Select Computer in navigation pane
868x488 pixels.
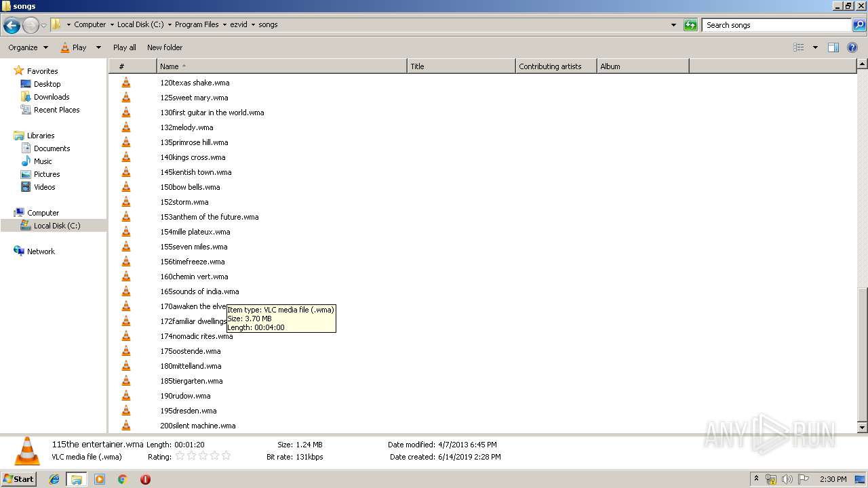click(x=43, y=213)
